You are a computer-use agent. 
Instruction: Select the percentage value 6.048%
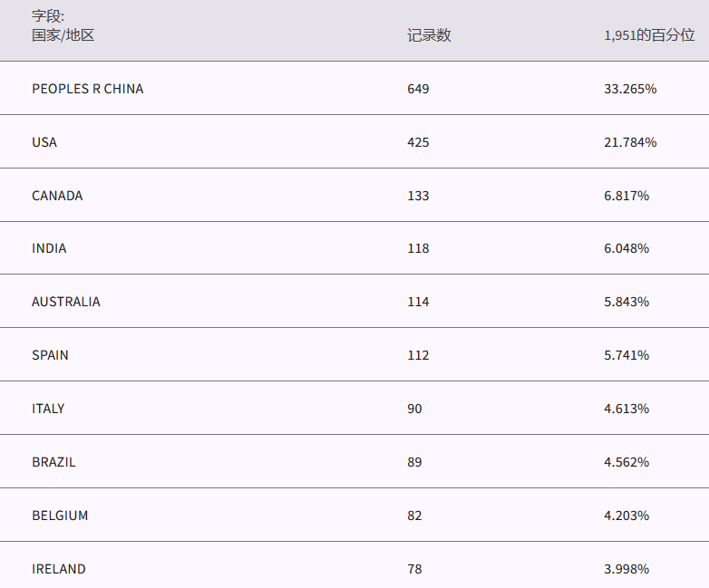[x=626, y=248]
